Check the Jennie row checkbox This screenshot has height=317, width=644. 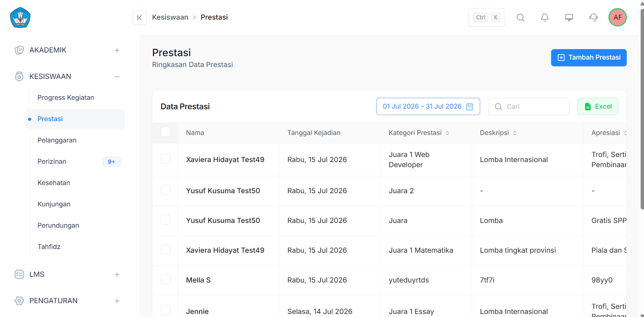pyautogui.click(x=166, y=310)
